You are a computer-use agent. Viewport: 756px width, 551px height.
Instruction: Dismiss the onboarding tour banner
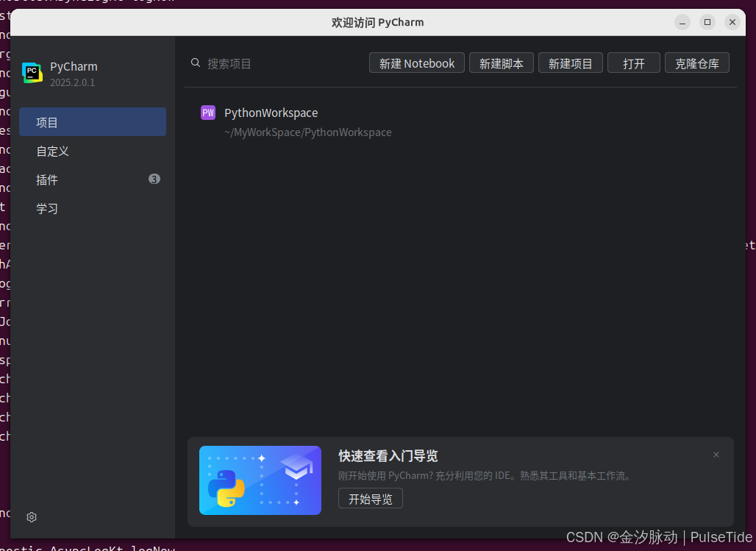[x=716, y=455]
